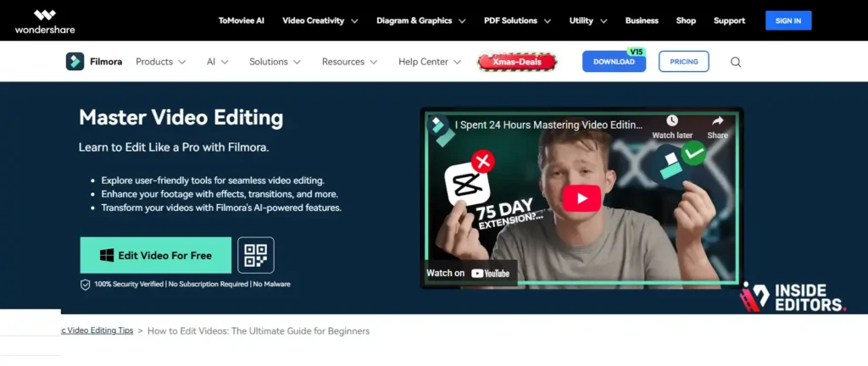Expand the PDF Solutions dropdown
The width and height of the screenshot is (868, 366).
coord(517,20)
